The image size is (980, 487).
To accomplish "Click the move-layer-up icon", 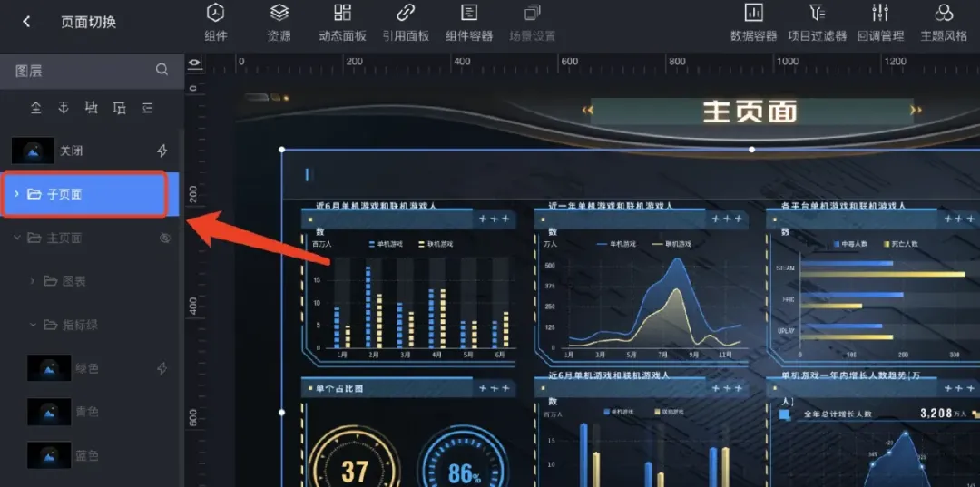I will coord(92,108).
